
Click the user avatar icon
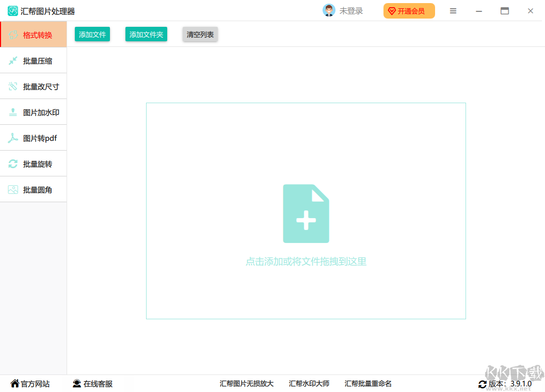tap(329, 10)
